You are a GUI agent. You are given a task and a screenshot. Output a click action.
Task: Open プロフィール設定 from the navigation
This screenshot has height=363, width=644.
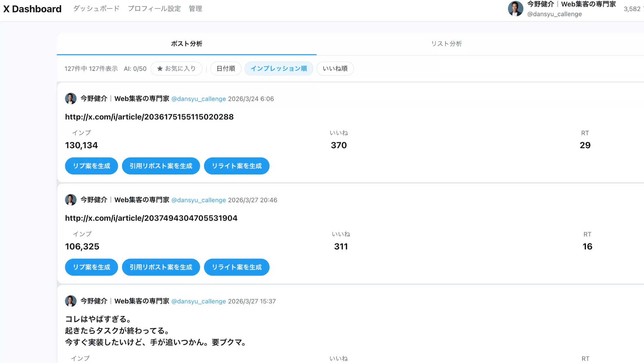154,9
